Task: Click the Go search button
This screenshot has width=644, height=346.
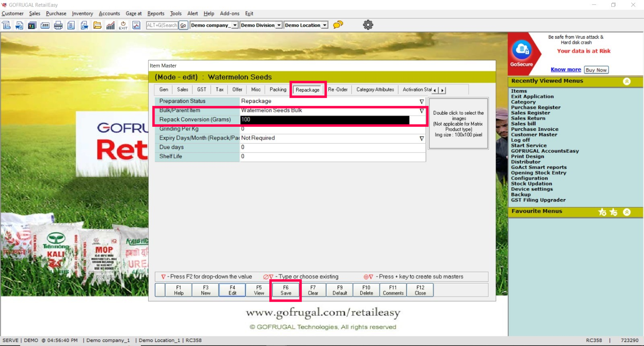Action: click(x=183, y=25)
